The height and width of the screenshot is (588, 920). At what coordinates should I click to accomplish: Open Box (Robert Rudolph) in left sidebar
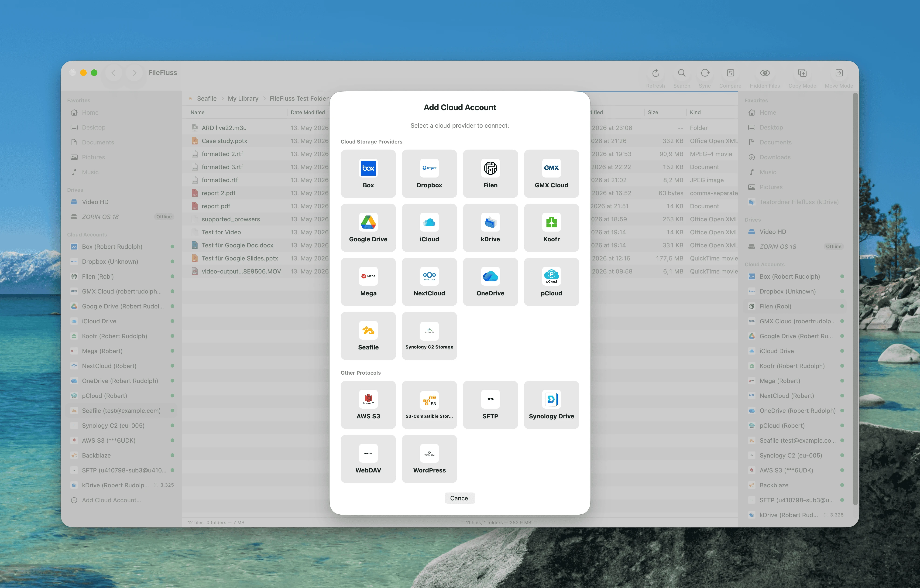[x=121, y=246]
